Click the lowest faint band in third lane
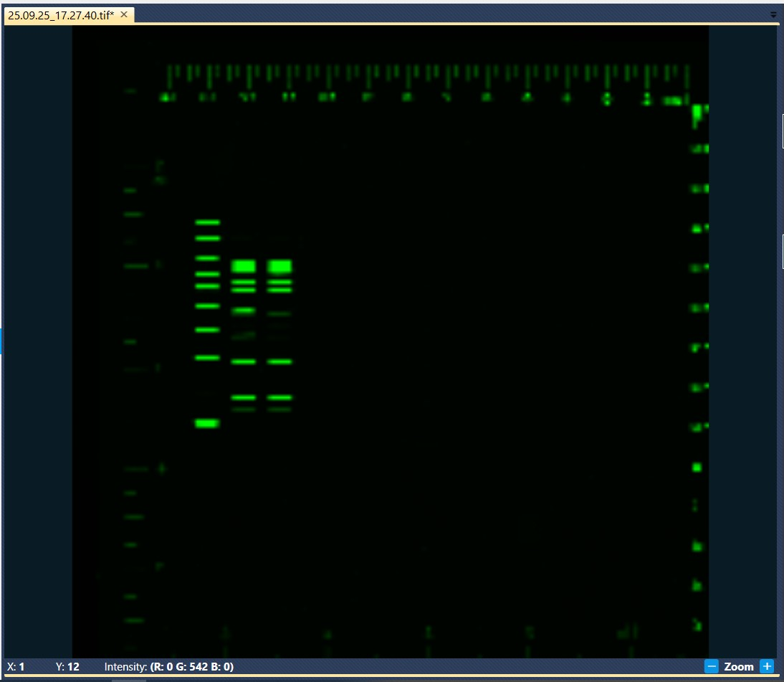This screenshot has height=682, width=784. (x=244, y=409)
